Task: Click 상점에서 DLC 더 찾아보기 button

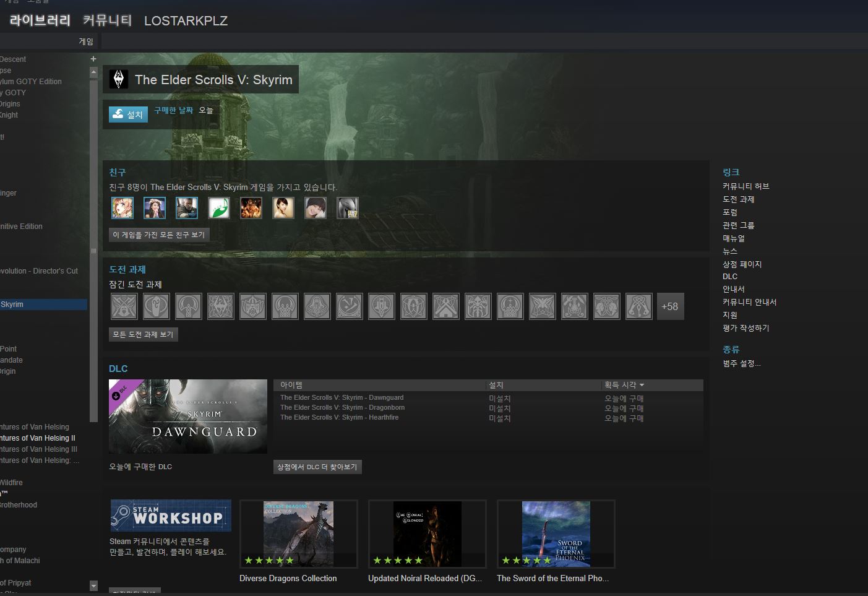Action: click(317, 467)
